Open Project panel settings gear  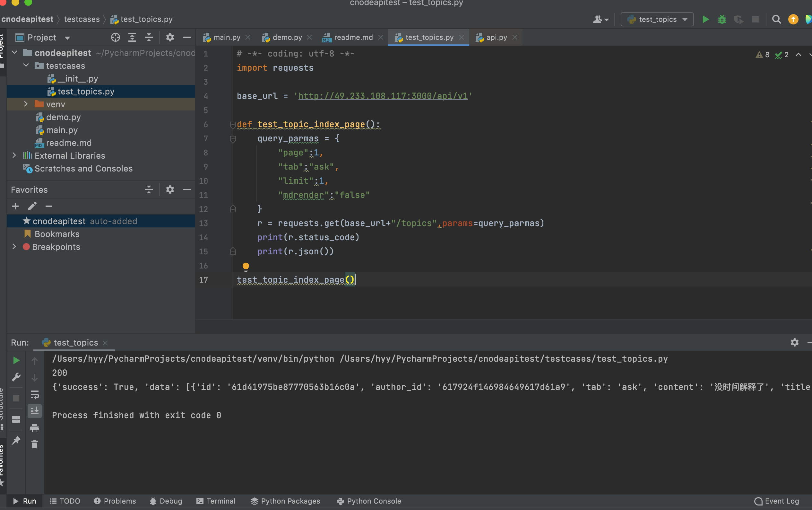tap(170, 38)
